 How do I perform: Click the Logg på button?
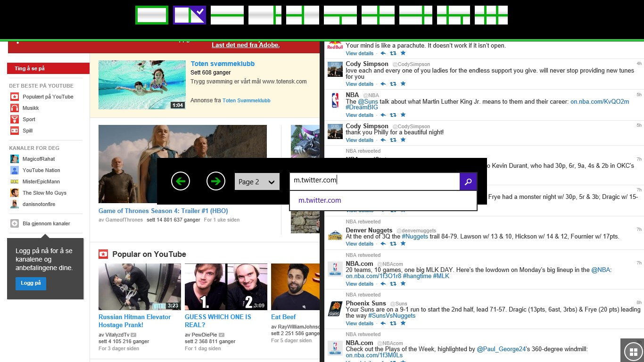[x=30, y=283]
